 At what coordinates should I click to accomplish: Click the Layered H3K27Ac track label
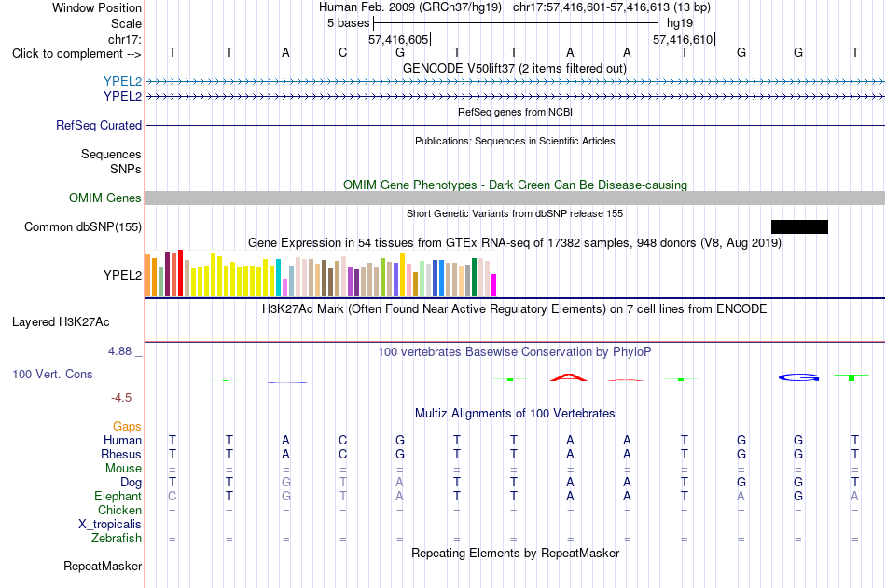pos(61,322)
